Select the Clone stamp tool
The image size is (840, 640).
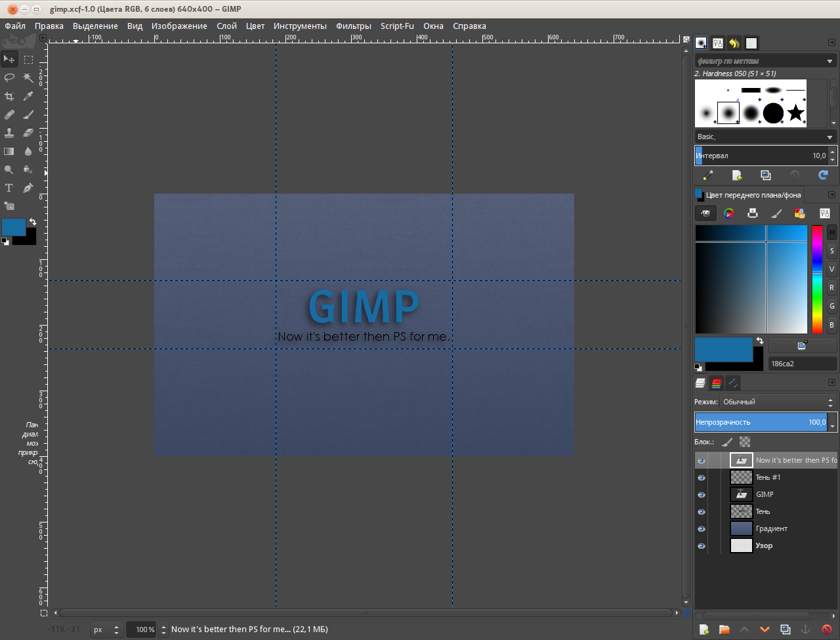pos(9,133)
